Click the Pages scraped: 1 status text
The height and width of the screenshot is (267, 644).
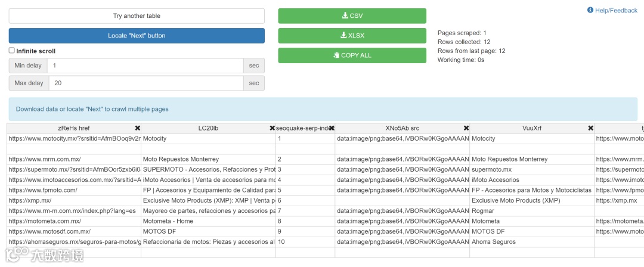pos(462,33)
